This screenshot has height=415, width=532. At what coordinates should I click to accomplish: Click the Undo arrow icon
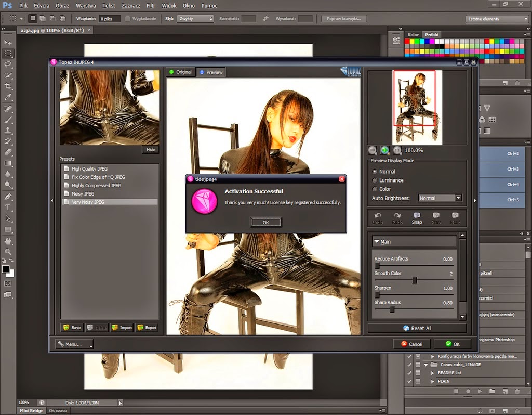tap(377, 215)
